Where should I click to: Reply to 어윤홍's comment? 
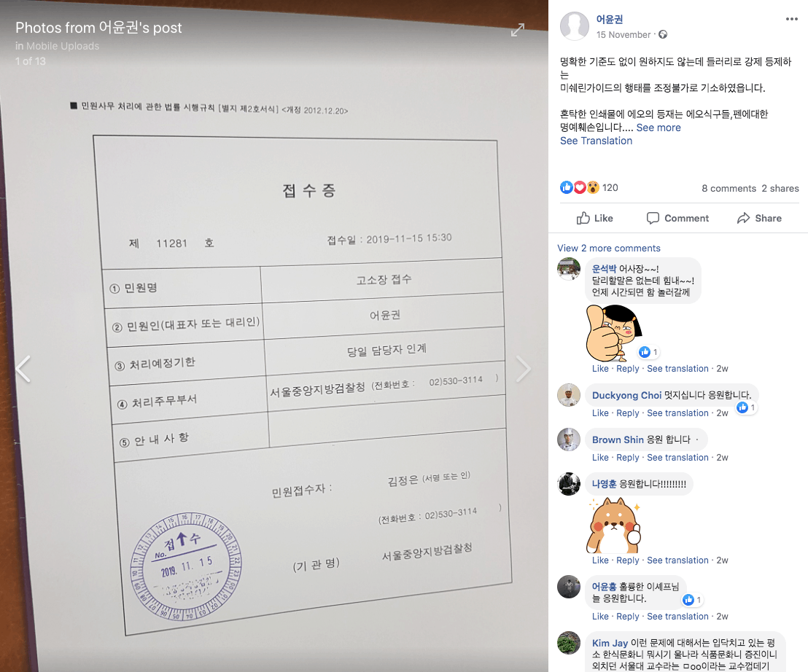pyautogui.click(x=628, y=617)
